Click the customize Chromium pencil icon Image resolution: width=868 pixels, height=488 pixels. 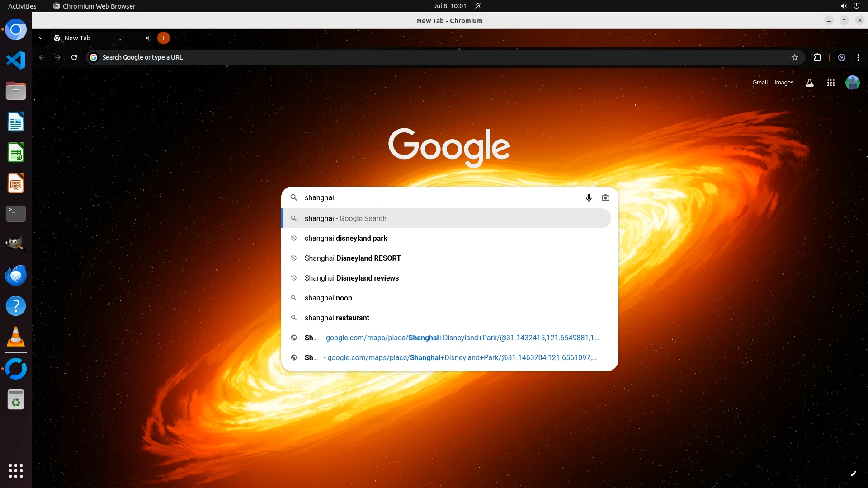pyautogui.click(x=853, y=474)
